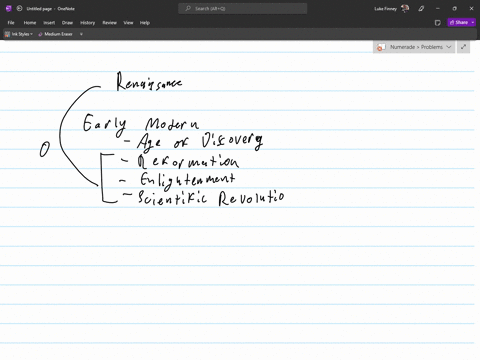
Task: Switch to the Draw tab
Action: pos(67,23)
